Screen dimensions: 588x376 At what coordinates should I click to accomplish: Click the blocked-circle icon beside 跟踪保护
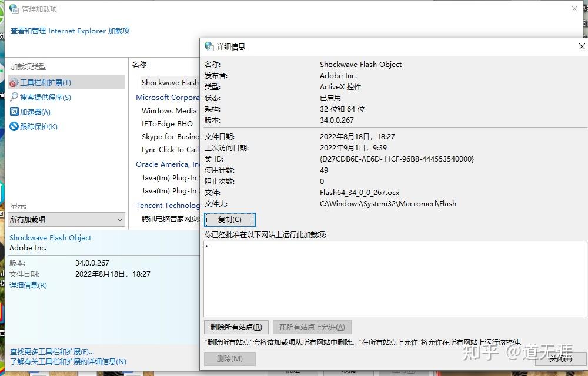click(x=14, y=126)
